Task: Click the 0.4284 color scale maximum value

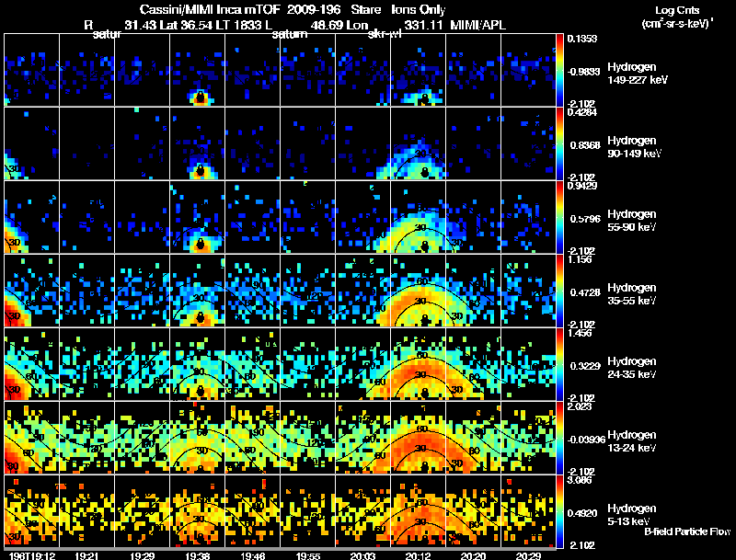Action: pyautogui.click(x=582, y=112)
